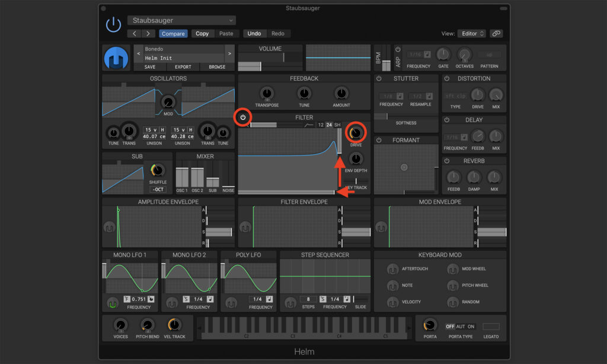Click the Vel Track knob
This screenshot has width=607, height=364.
click(174, 325)
